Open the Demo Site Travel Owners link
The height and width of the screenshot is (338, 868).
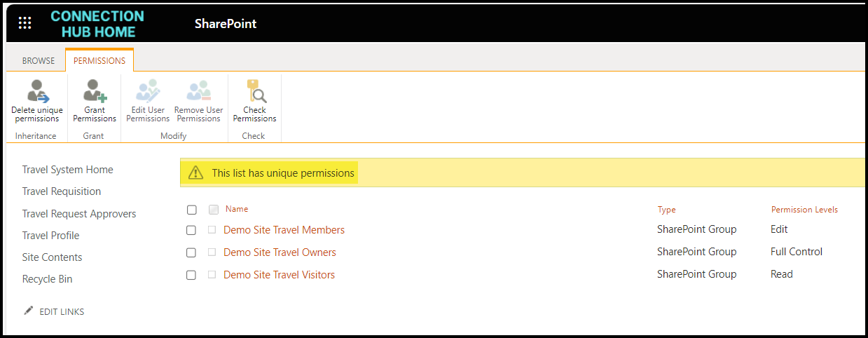coord(280,252)
